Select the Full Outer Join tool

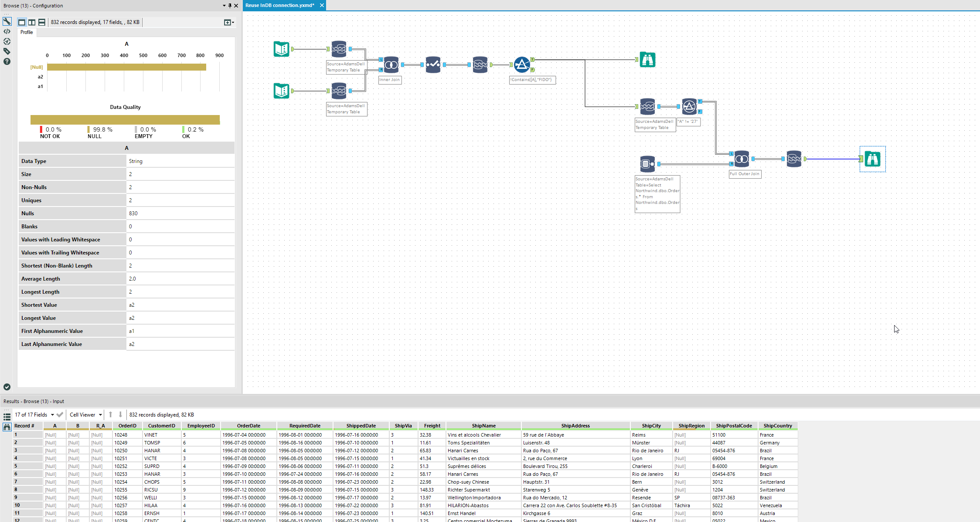pyautogui.click(x=742, y=159)
